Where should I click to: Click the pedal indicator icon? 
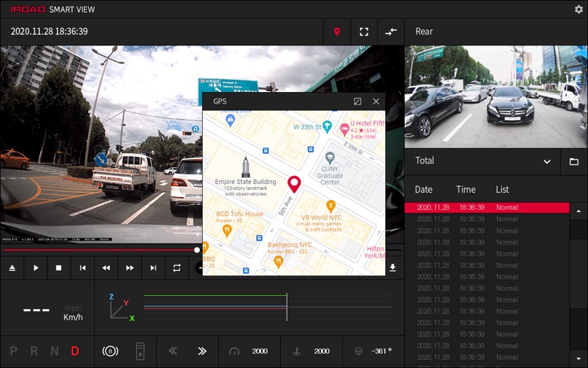point(296,352)
